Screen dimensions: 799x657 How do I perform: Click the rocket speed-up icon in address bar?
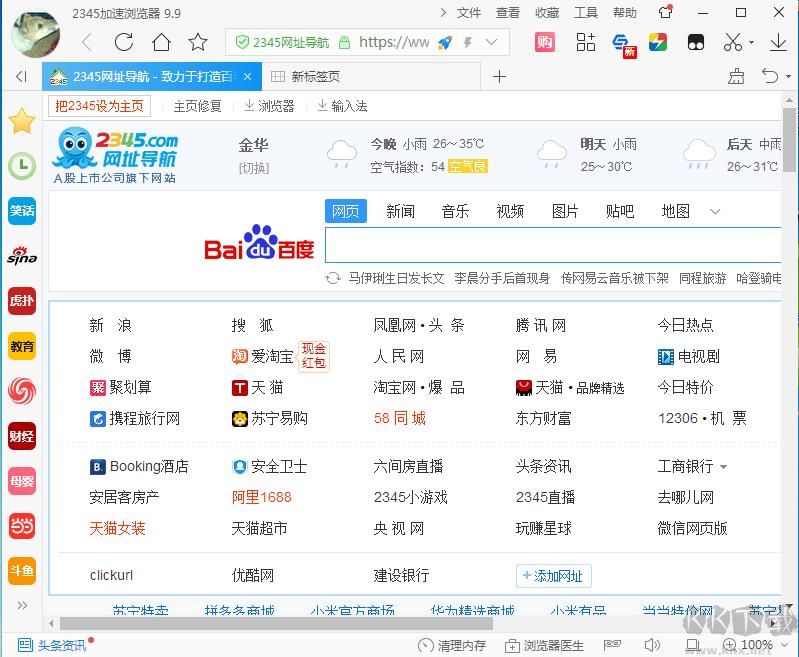[445, 42]
